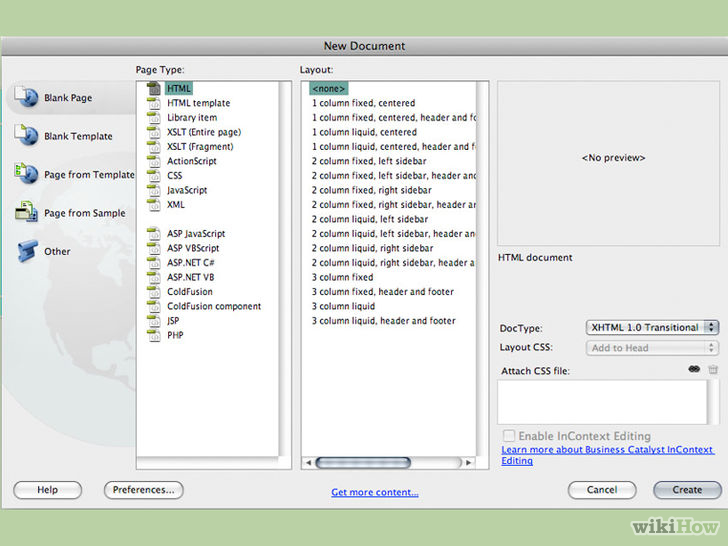
Task: Choose the Blank Template icon
Action: click(x=25, y=135)
